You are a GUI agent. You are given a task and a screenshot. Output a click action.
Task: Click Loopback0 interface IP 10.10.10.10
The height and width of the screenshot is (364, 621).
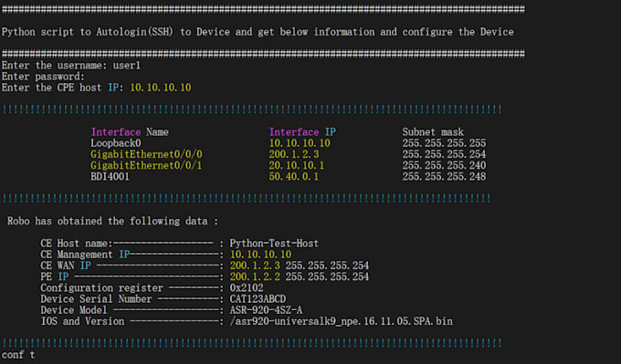pyautogui.click(x=300, y=143)
